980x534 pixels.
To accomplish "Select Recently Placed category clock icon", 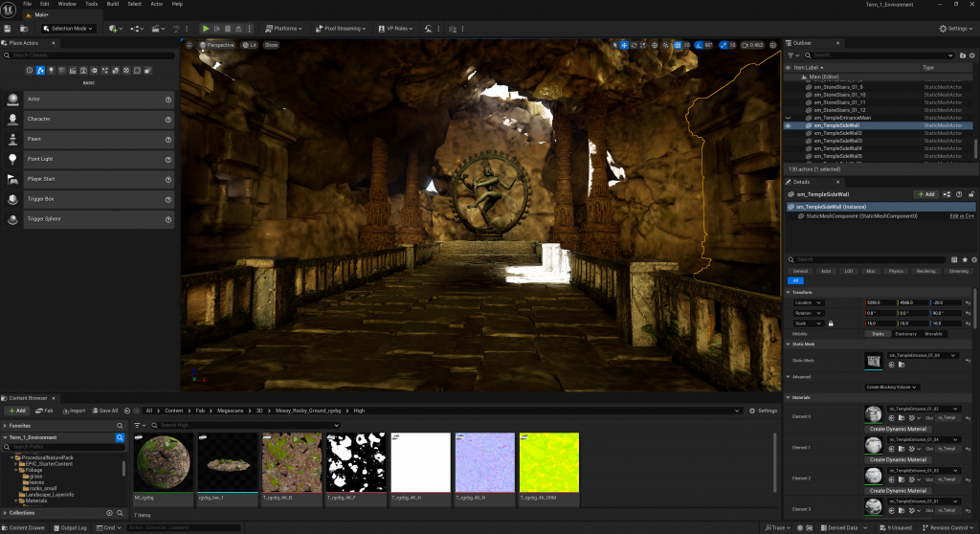I will point(30,71).
